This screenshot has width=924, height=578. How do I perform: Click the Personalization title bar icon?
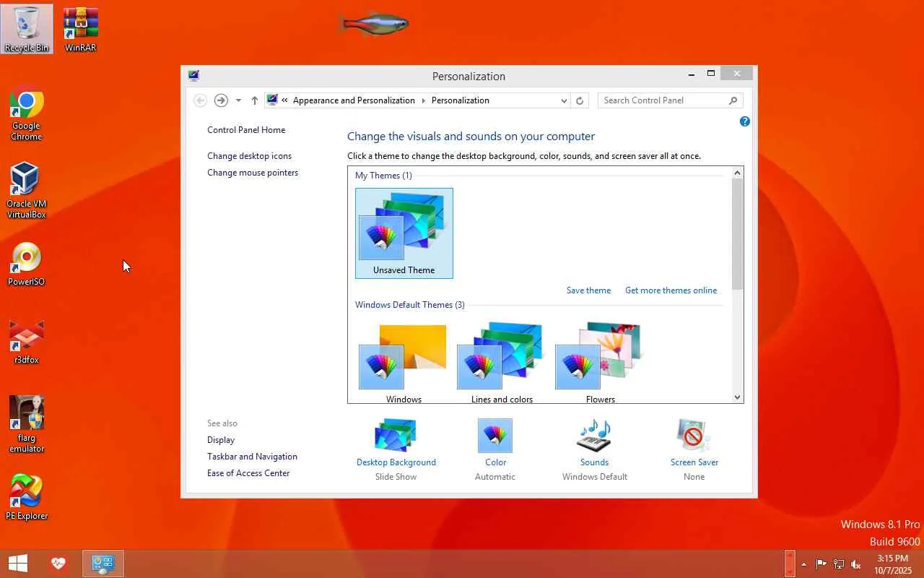(x=193, y=75)
